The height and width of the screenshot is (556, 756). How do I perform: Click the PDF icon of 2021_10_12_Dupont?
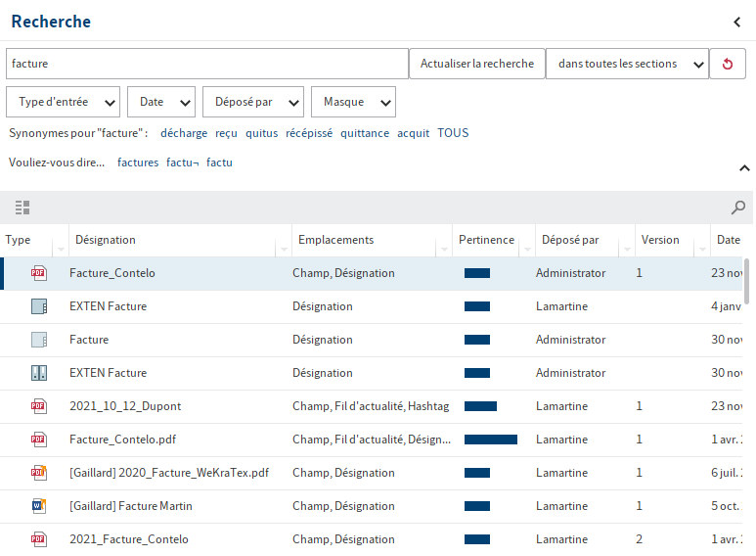coord(38,406)
